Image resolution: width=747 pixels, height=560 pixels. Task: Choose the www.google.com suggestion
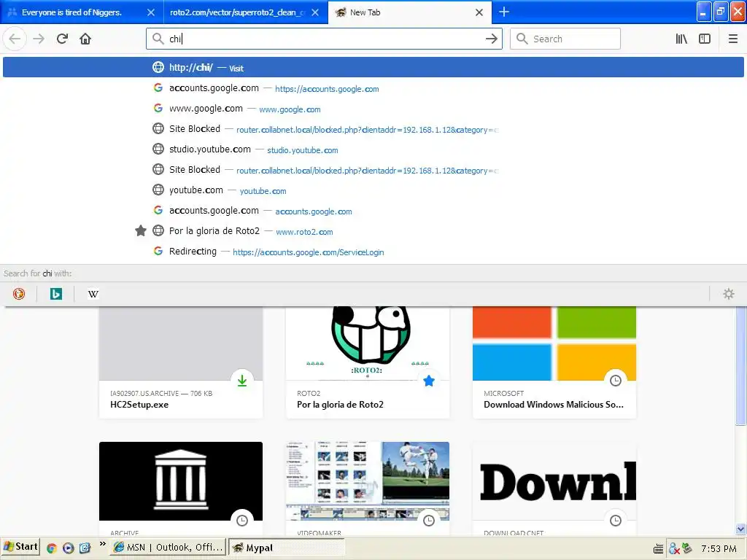click(x=373, y=109)
